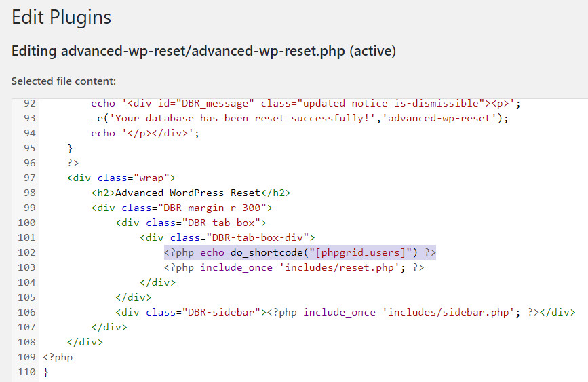Click the opening <?php tag on line 109

click(x=58, y=357)
